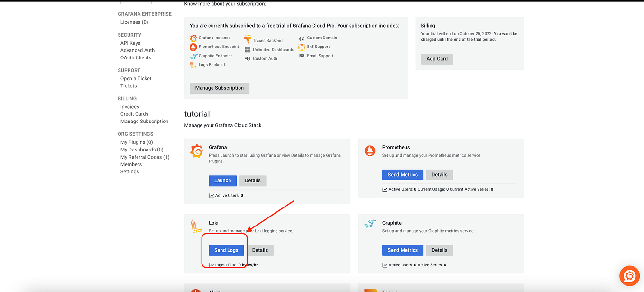Viewport: 644px width, 292px height.
Task: Click the Logs Backend icon
Action: tap(193, 64)
